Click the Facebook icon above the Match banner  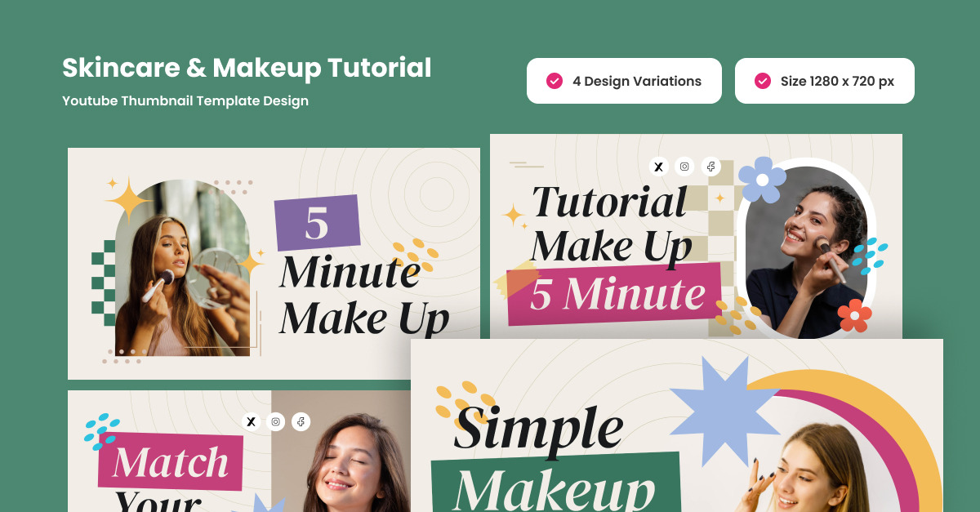pos(301,421)
